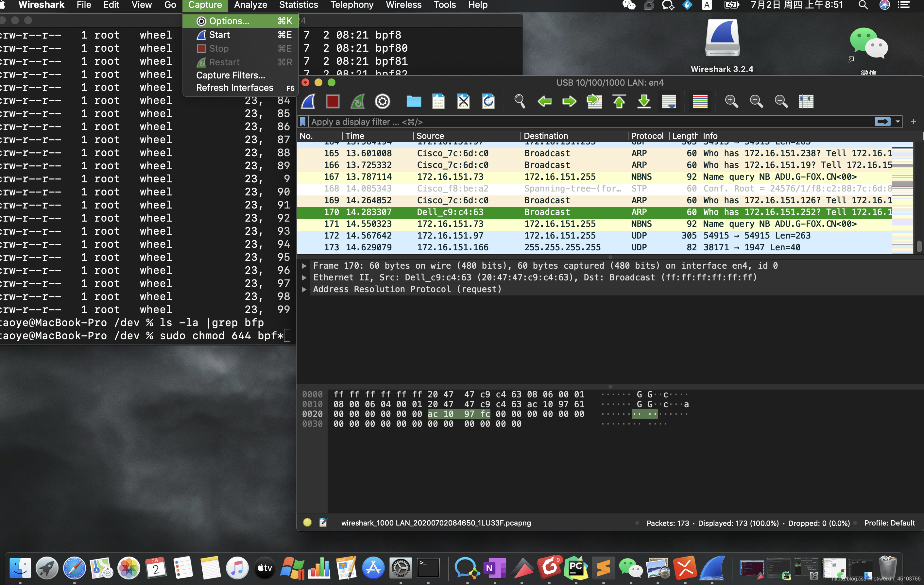The height and width of the screenshot is (585, 924).
Task: Click the apply display filter arrow button
Action: tap(882, 122)
